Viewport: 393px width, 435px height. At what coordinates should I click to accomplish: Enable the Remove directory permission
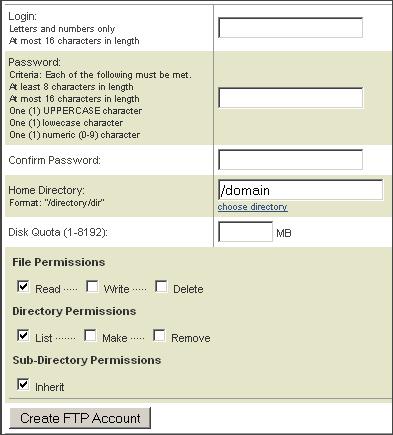159,335
